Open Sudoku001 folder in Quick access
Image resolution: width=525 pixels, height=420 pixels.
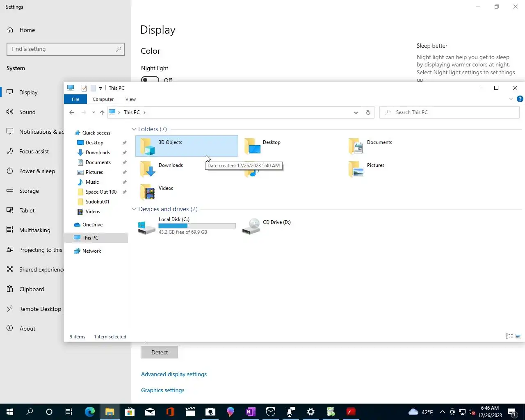97,202
